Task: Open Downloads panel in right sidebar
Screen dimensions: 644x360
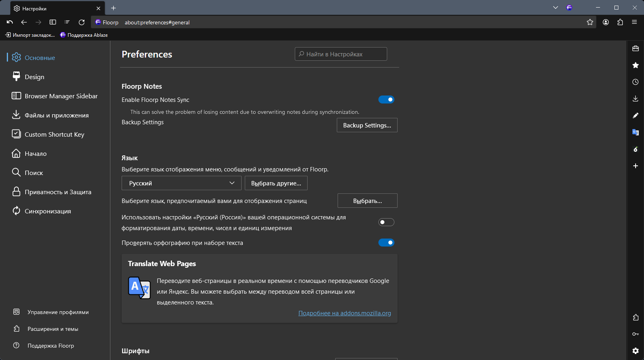Action: pos(635,99)
